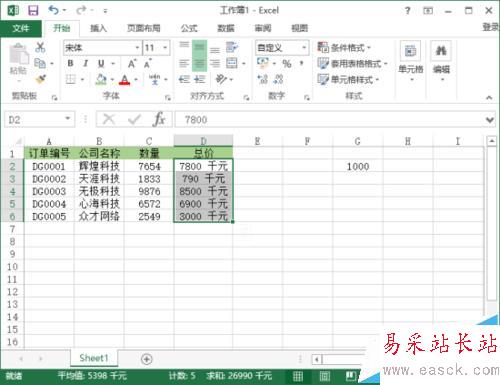Open the phonetic guide (wen) icon
Viewport: 500px width, 385px height.
point(154,79)
